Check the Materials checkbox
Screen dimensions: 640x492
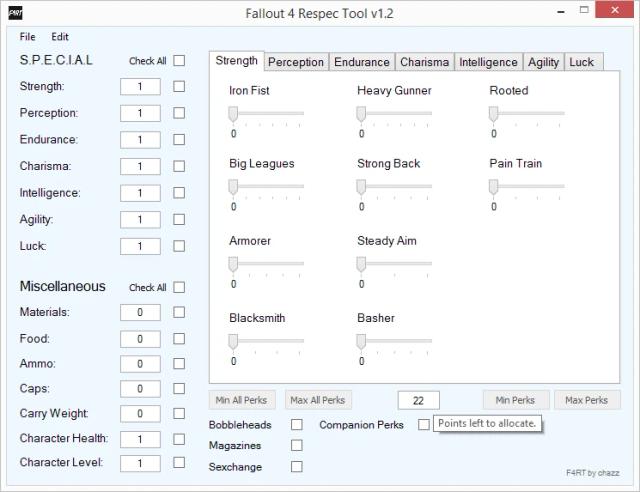click(x=179, y=312)
